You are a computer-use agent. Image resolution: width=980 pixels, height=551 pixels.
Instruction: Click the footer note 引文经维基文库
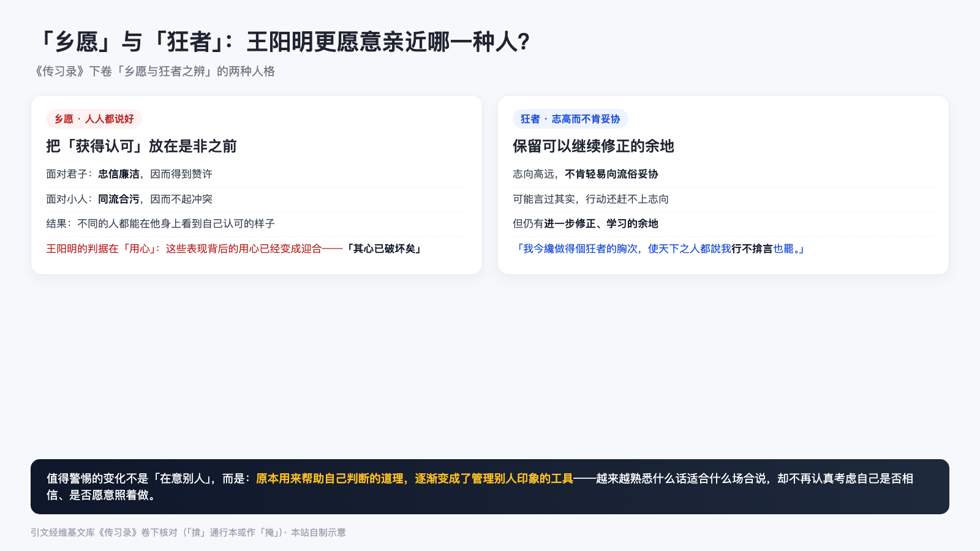click(x=188, y=533)
